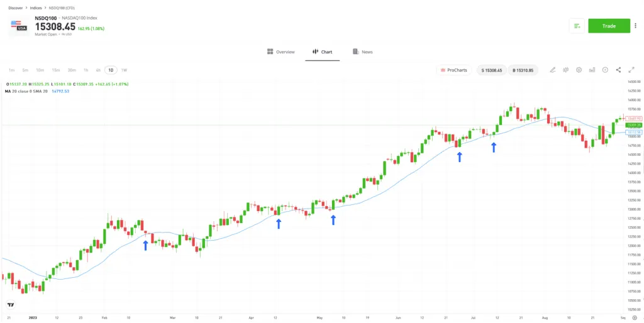The image size is (644, 323).
Task: Open the drawing tools pencil icon
Action: (552, 70)
